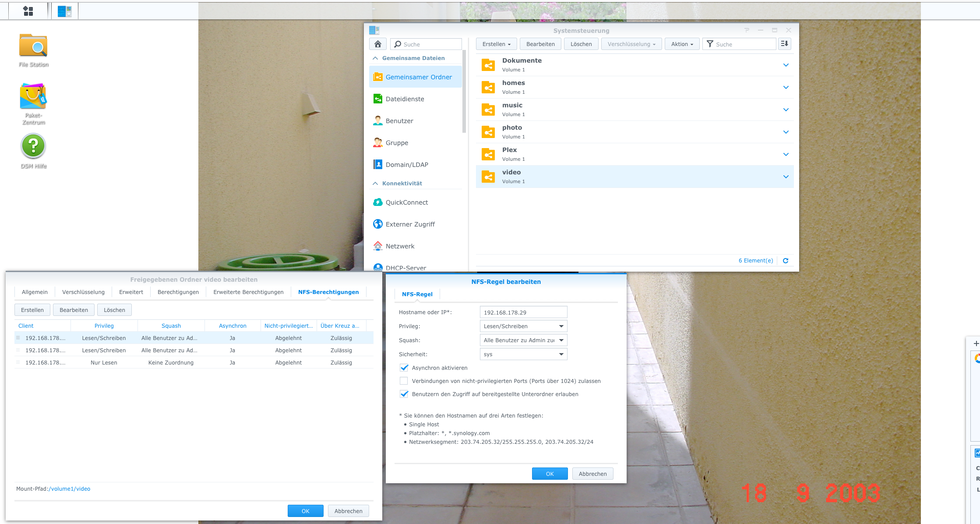Open QuickConnect in the sidebar

tap(406, 202)
